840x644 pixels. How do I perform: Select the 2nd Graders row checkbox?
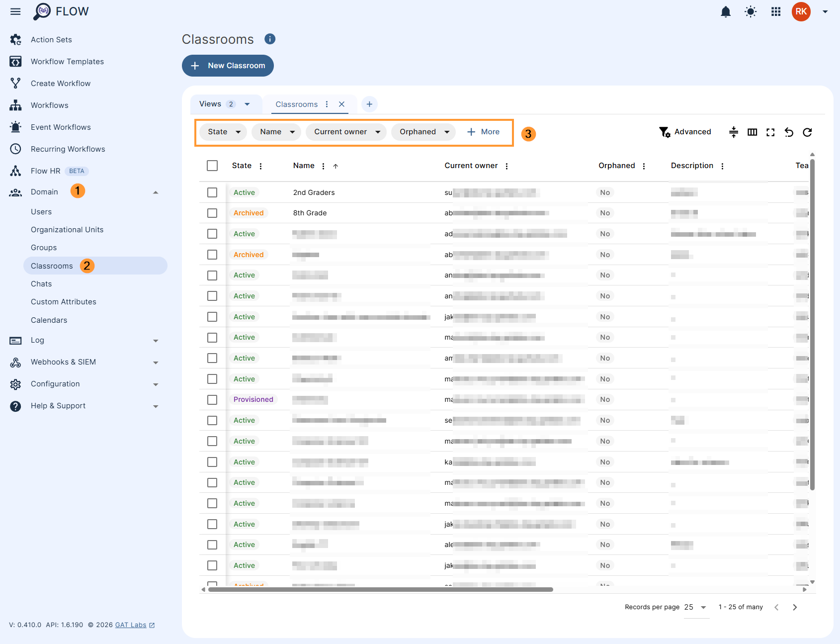click(x=212, y=192)
